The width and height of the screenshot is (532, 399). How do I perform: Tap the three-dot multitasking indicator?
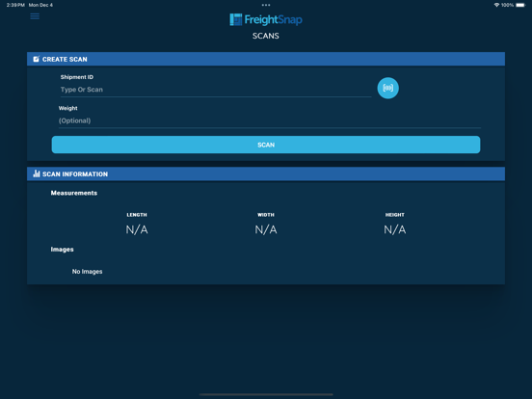pyautogui.click(x=266, y=5)
